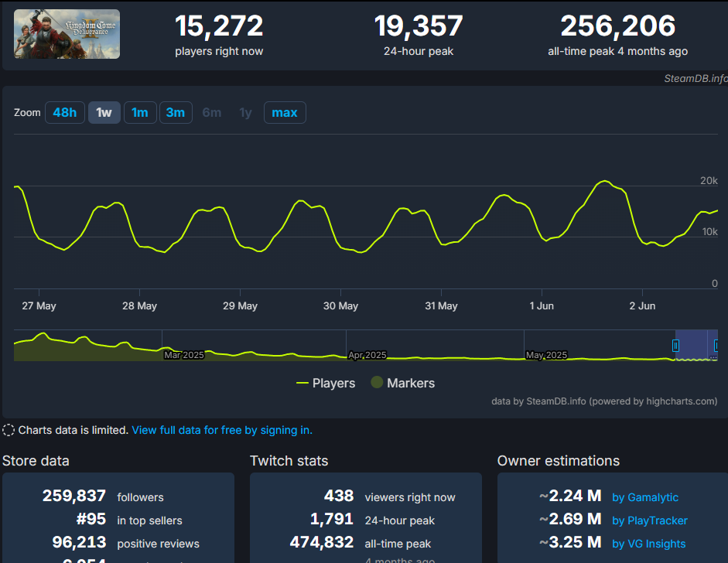Click the 438 viewers right now value
The width and height of the screenshot is (728, 563).
(339, 496)
